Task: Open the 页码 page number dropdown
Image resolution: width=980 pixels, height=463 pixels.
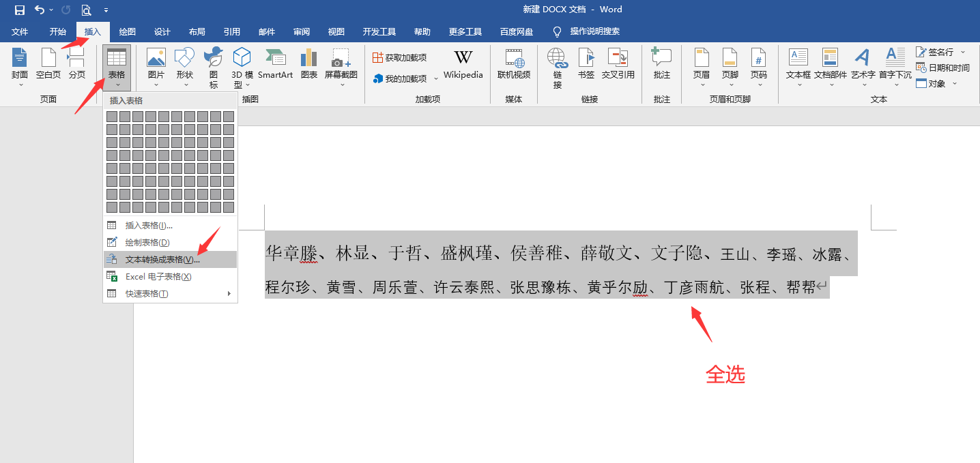Action: [759, 67]
